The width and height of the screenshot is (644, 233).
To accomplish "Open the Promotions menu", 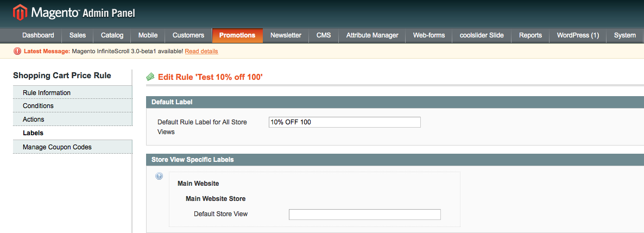I will 237,35.
